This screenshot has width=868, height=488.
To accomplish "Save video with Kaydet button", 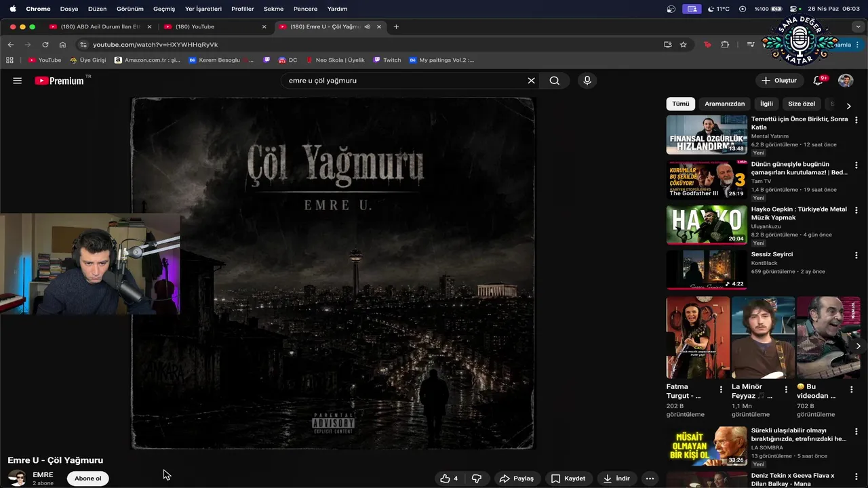I will click(568, 479).
